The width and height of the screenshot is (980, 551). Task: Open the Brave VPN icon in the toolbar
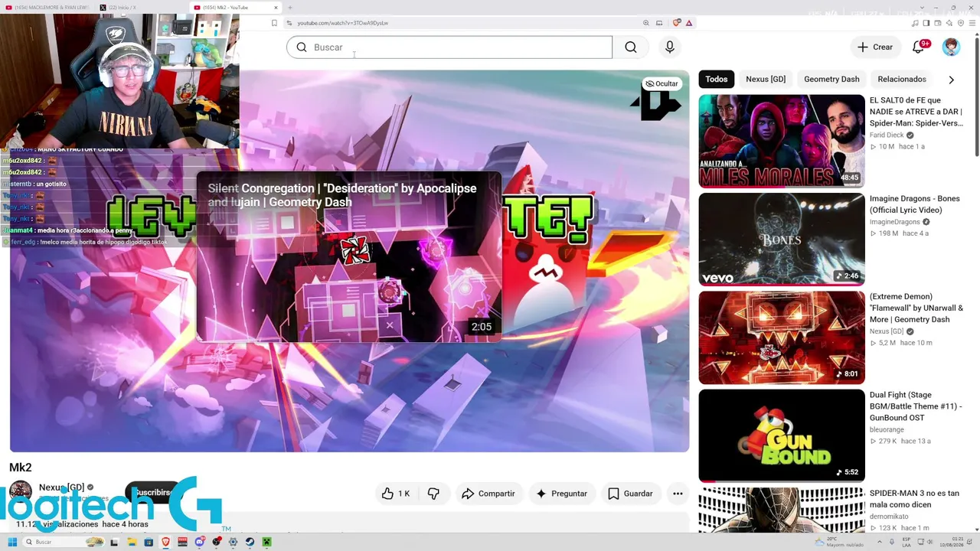[961, 23]
